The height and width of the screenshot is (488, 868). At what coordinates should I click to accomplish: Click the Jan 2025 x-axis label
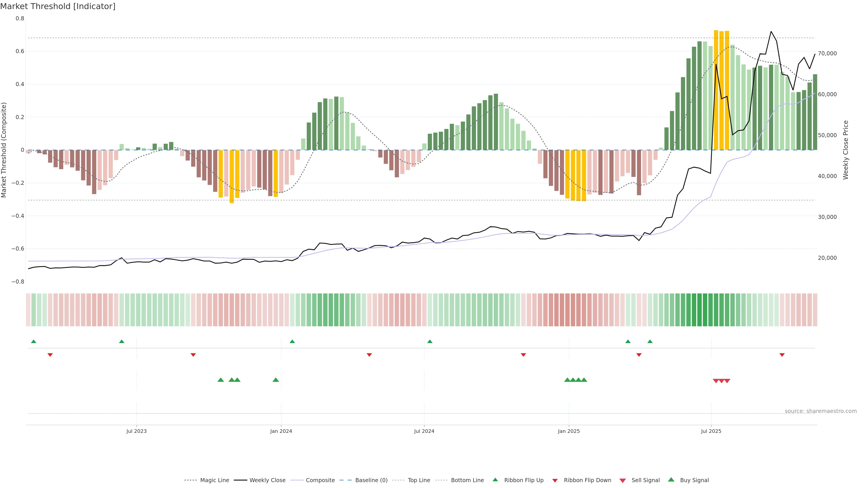tap(569, 431)
